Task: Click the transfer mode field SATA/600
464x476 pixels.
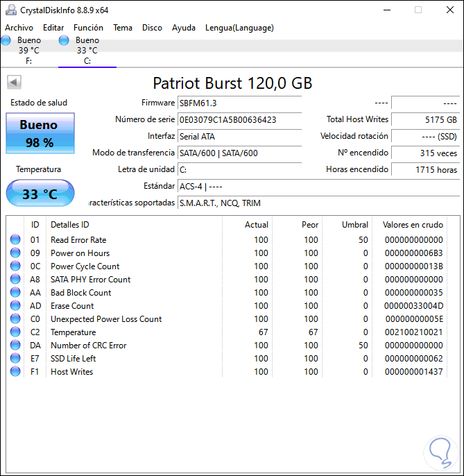Action: (x=239, y=153)
